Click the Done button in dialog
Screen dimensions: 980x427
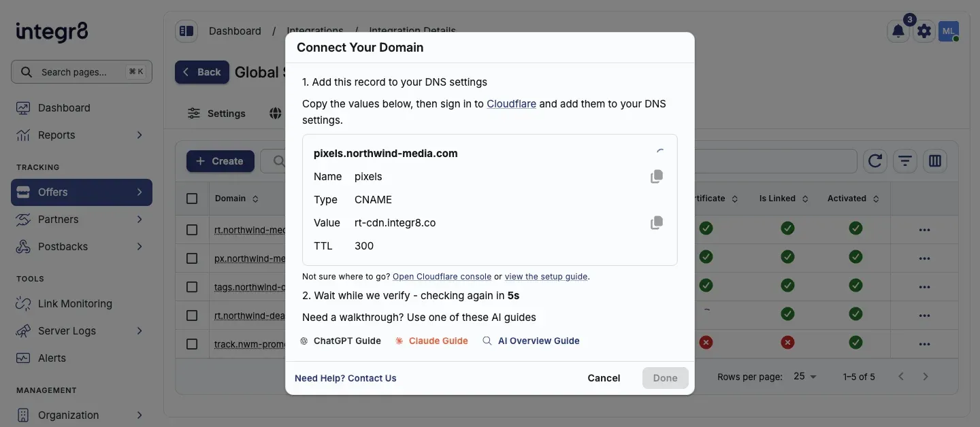click(x=666, y=378)
